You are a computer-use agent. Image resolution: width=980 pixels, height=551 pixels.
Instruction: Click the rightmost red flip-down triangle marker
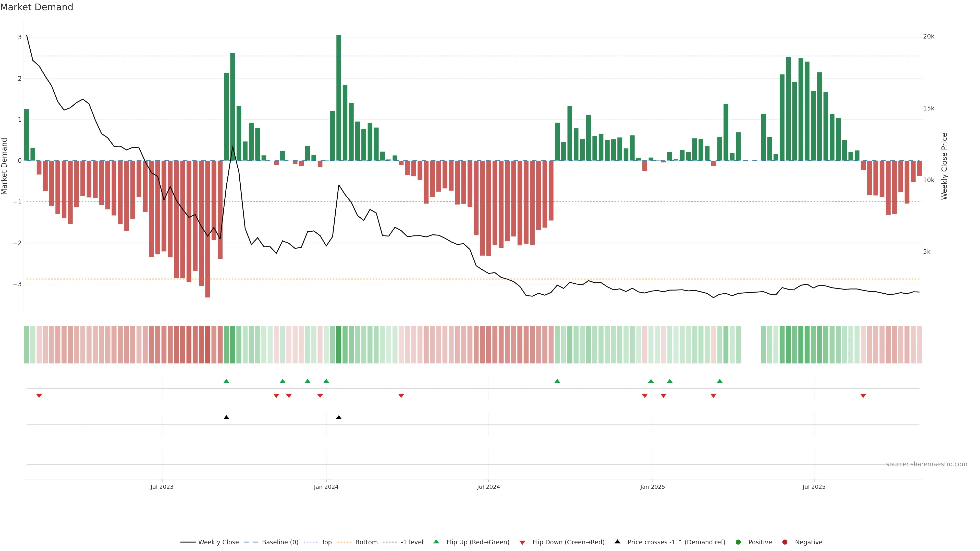(863, 396)
